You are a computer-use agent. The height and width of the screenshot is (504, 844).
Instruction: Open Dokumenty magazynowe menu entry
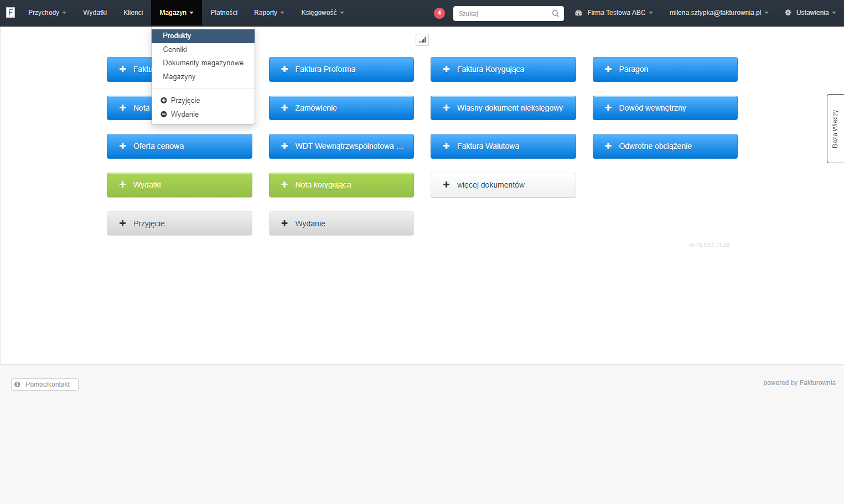coord(203,63)
